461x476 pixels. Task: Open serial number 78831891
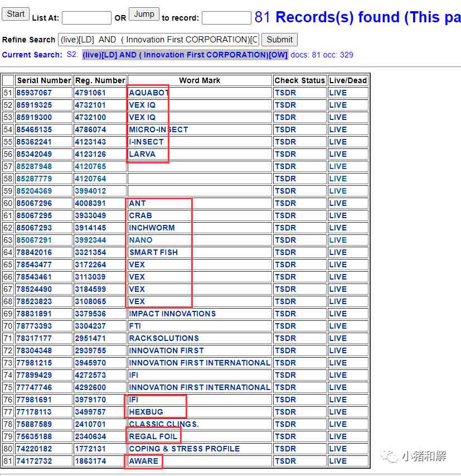pyautogui.click(x=34, y=314)
